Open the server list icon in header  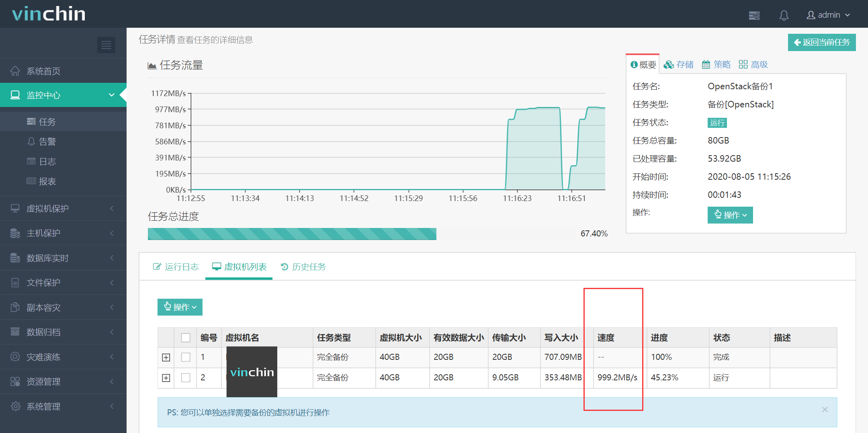(x=754, y=15)
